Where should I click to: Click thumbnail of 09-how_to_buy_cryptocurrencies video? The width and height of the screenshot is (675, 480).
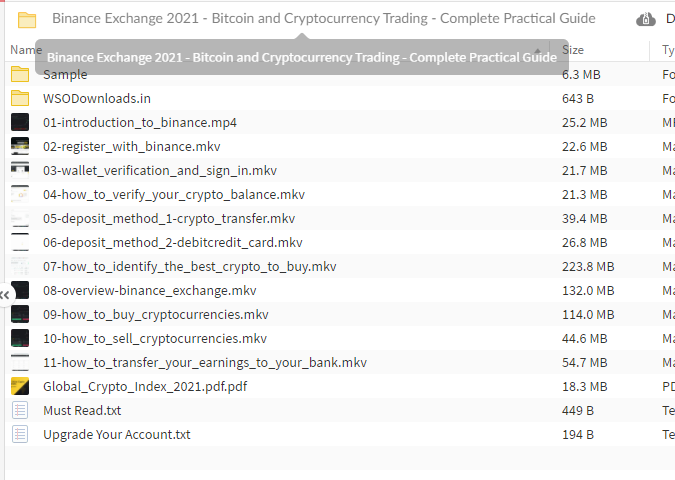pyautogui.click(x=20, y=314)
